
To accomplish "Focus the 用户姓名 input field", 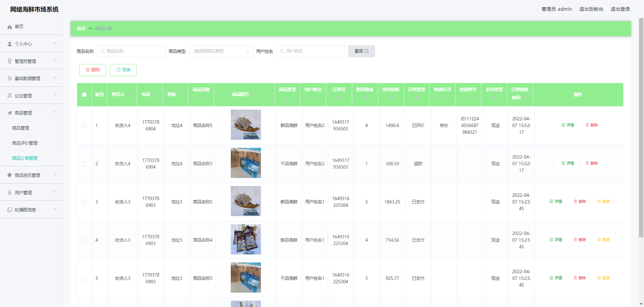I will tap(311, 51).
